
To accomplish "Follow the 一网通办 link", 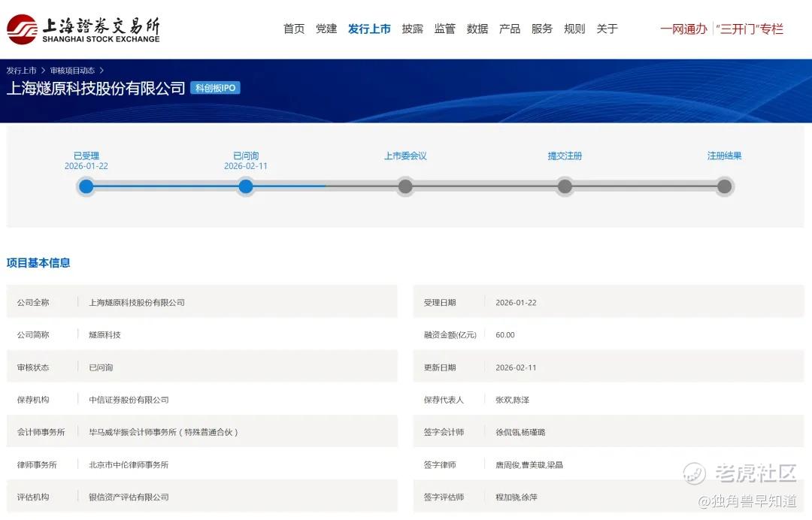I will tap(683, 29).
